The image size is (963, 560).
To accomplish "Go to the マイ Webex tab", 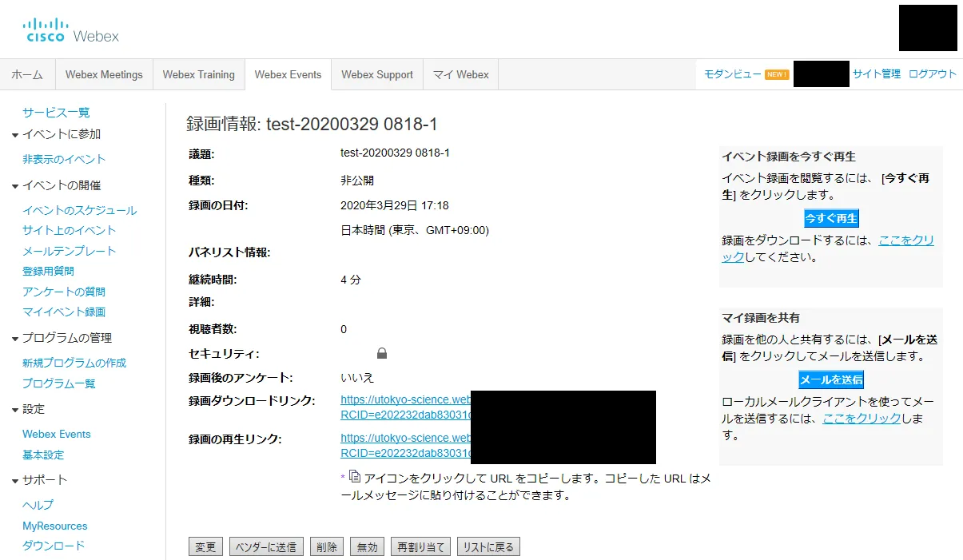I will pos(460,75).
